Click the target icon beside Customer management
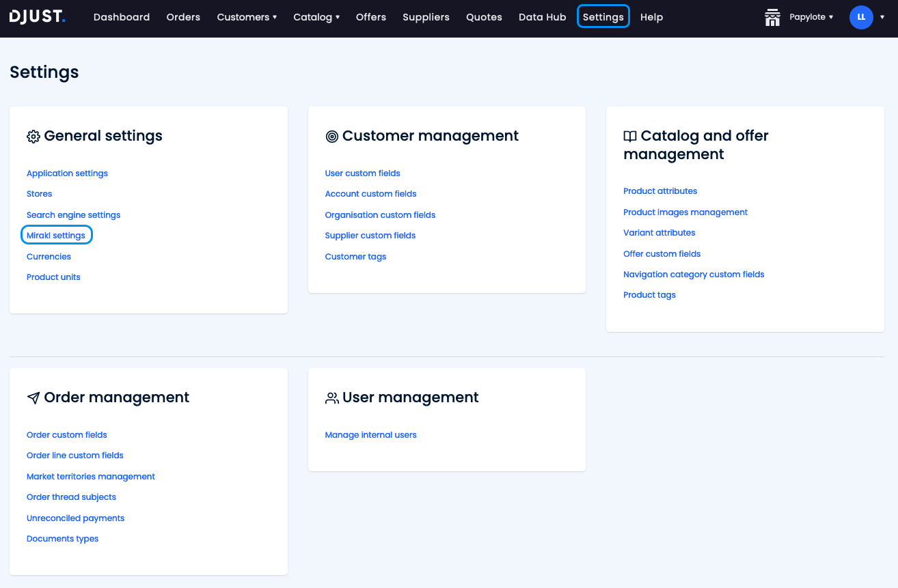 (332, 136)
